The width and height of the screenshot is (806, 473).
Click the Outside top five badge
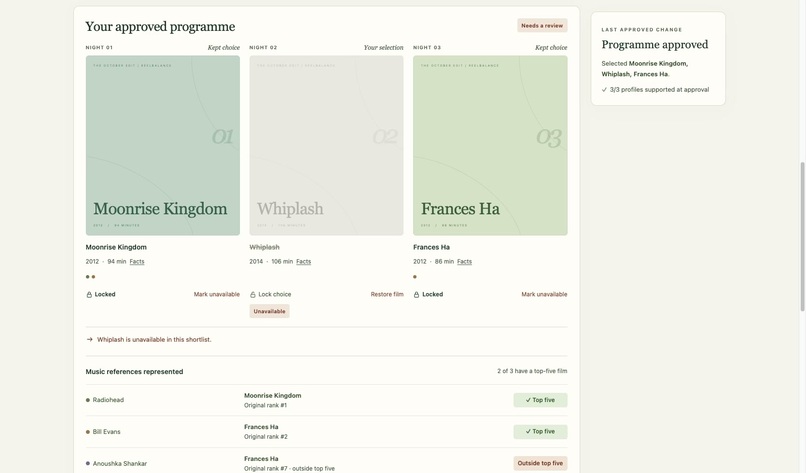click(540, 463)
